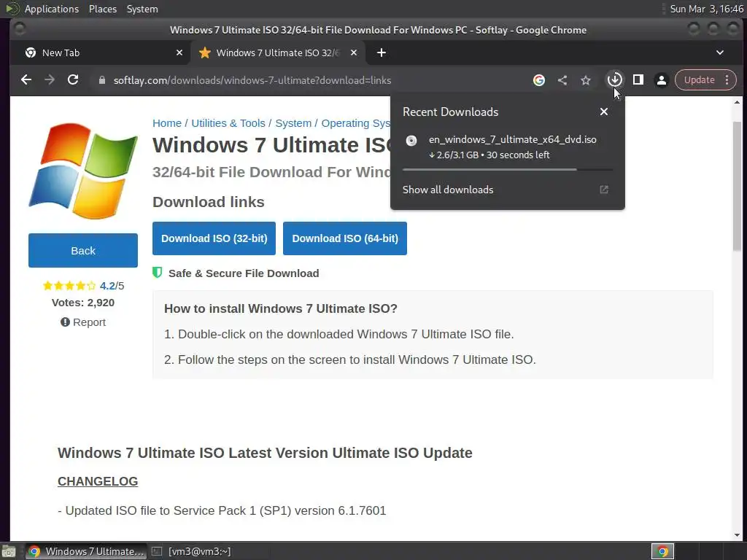747x560 pixels.
Task: Click the CHANGELOG heading
Action: click(98, 481)
